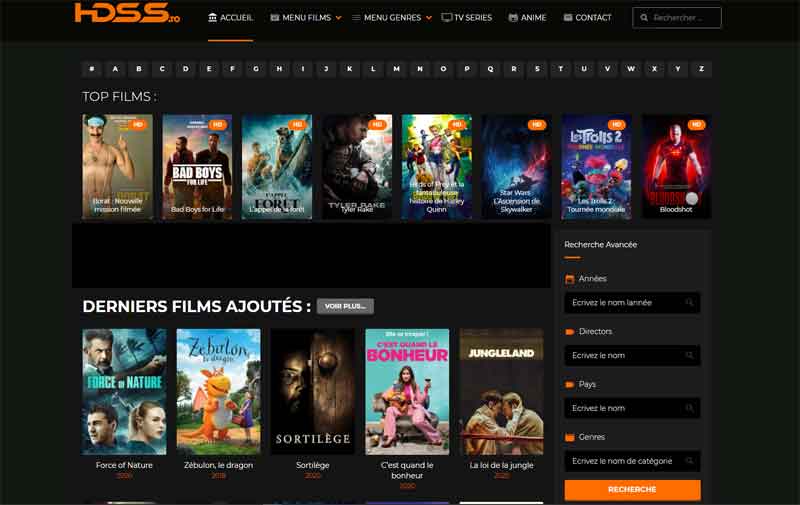
Task: Click the Années year input field
Action: 632,302
